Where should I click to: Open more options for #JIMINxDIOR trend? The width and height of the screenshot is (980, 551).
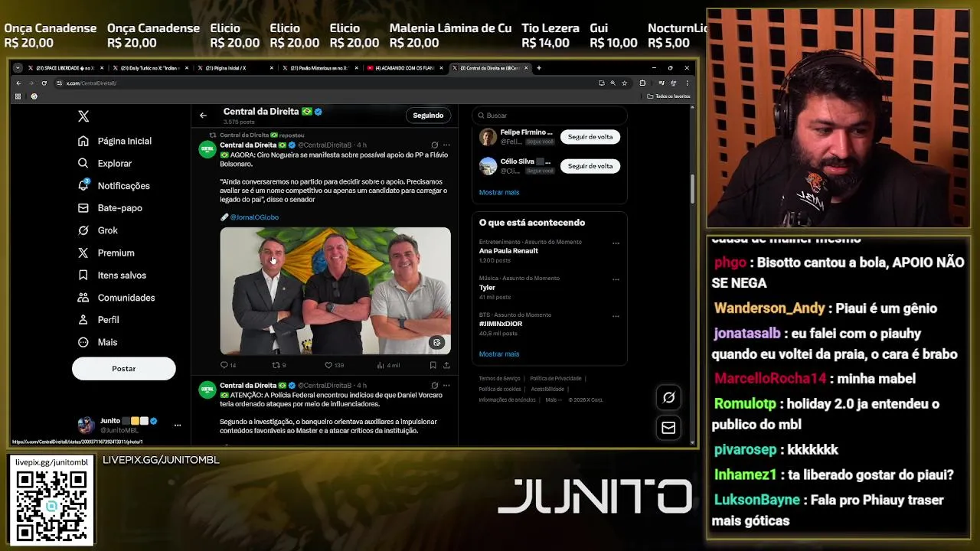616,315
